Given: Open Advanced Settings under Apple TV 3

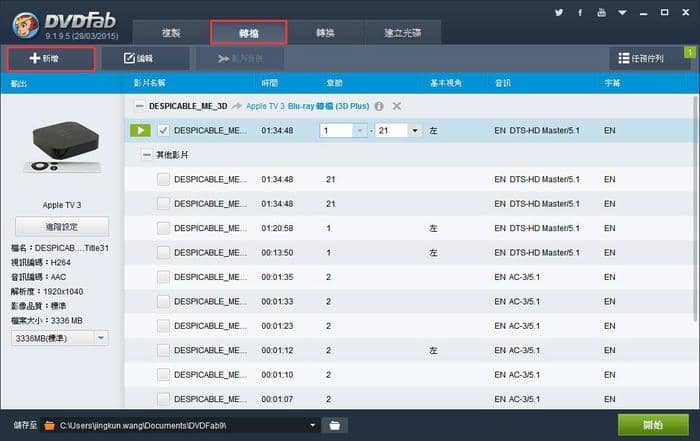Looking at the screenshot, I should [x=62, y=227].
